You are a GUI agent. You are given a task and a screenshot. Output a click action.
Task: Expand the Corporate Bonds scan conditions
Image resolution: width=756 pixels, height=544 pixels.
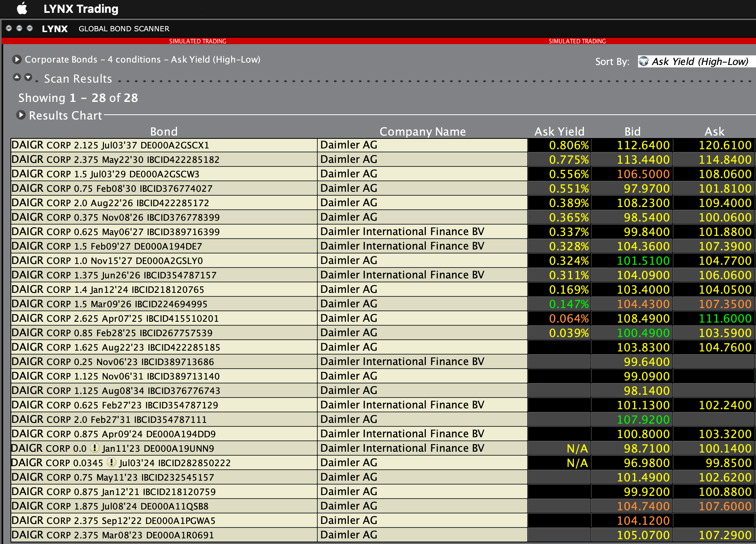17,59
